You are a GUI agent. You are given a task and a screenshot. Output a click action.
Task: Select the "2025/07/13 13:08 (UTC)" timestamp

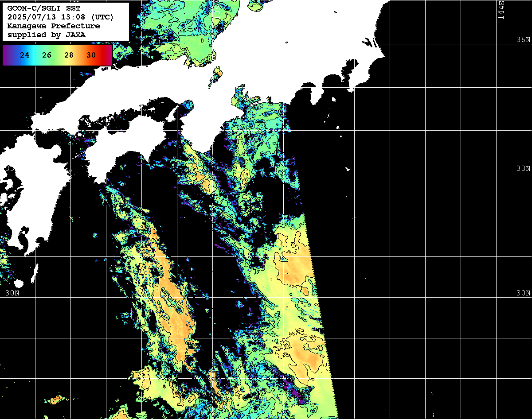[61, 17]
